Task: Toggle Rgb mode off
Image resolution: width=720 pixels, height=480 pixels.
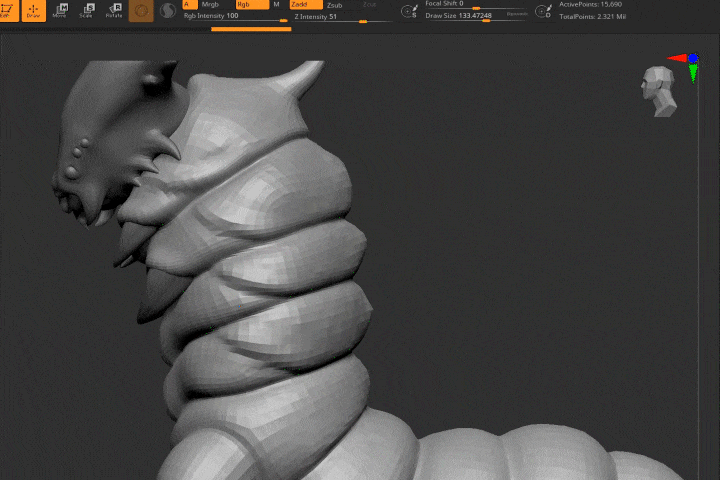Action: coord(252,5)
